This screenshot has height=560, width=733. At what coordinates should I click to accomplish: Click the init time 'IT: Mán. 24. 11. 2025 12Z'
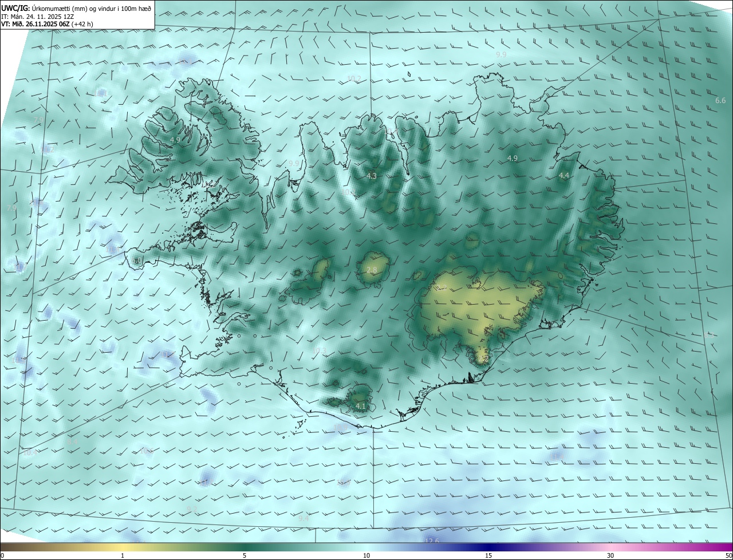tap(37, 16)
